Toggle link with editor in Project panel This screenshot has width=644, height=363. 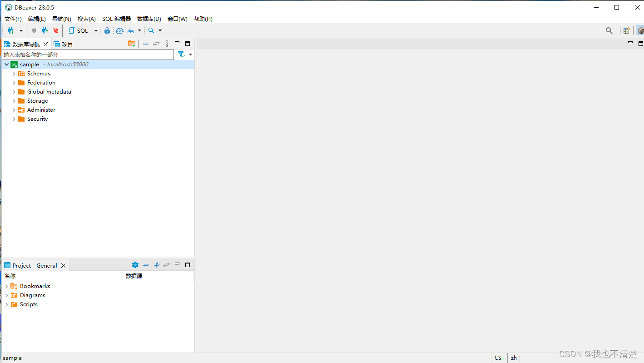click(167, 265)
